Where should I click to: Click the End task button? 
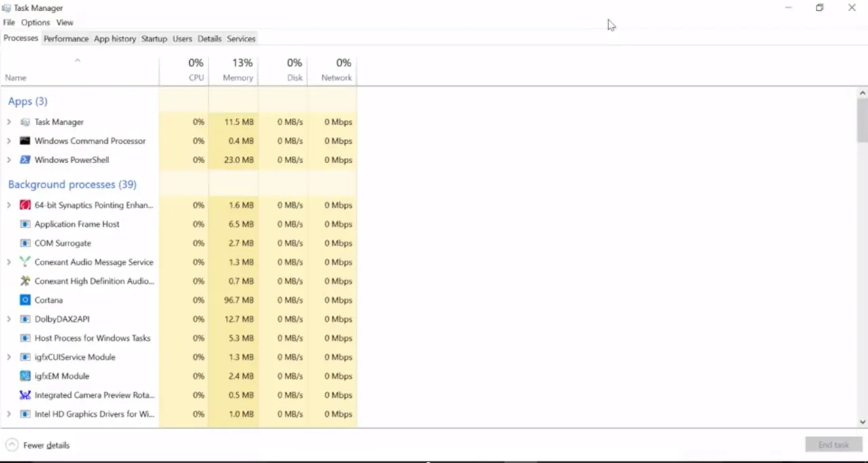point(833,445)
